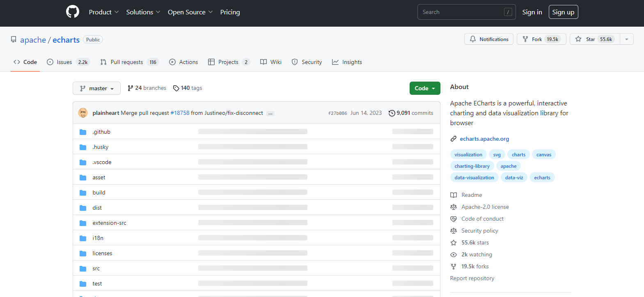Screen dimensions: 644x297
Task: Open the echarts repository name link
Action: pos(66,40)
